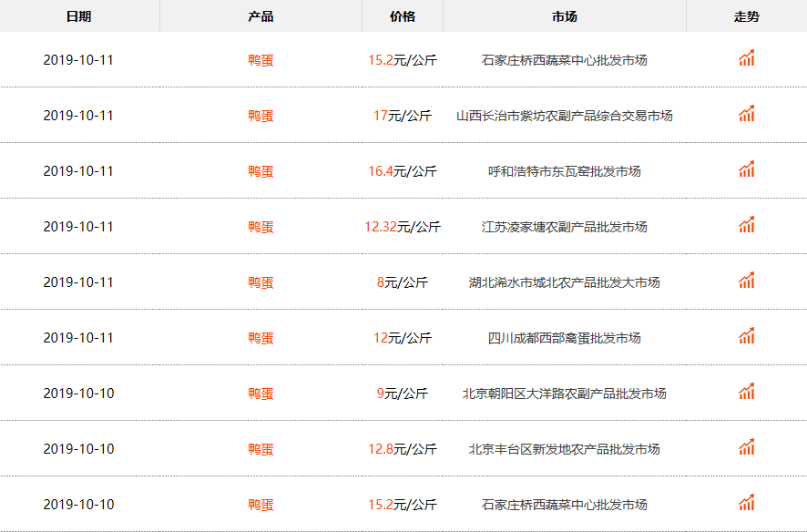
Task: Select market 江苏凌家塘农副产品批发市场
Action: (565, 227)
